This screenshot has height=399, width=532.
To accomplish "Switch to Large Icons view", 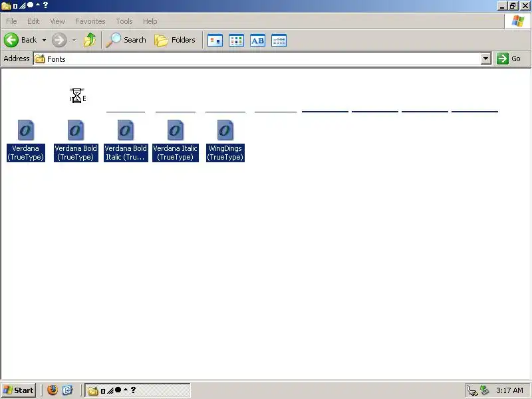I will click(x=215, y=41).
